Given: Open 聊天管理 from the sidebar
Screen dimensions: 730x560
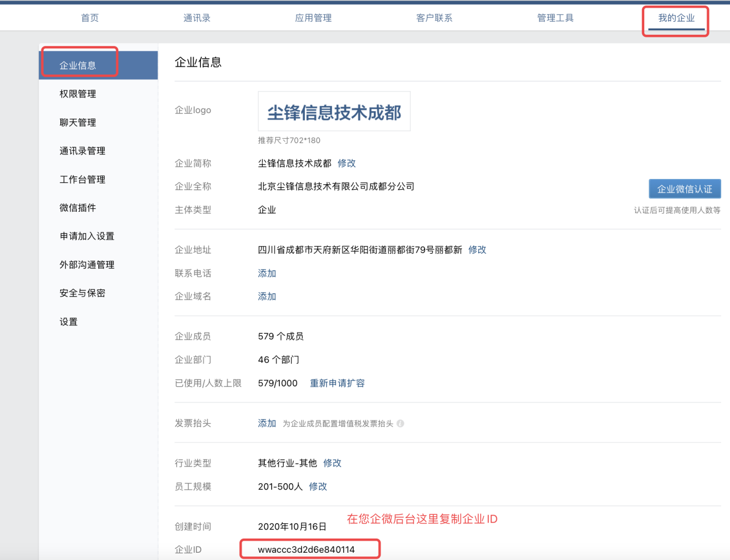Looking at the screenshot, I should [78, 122].
